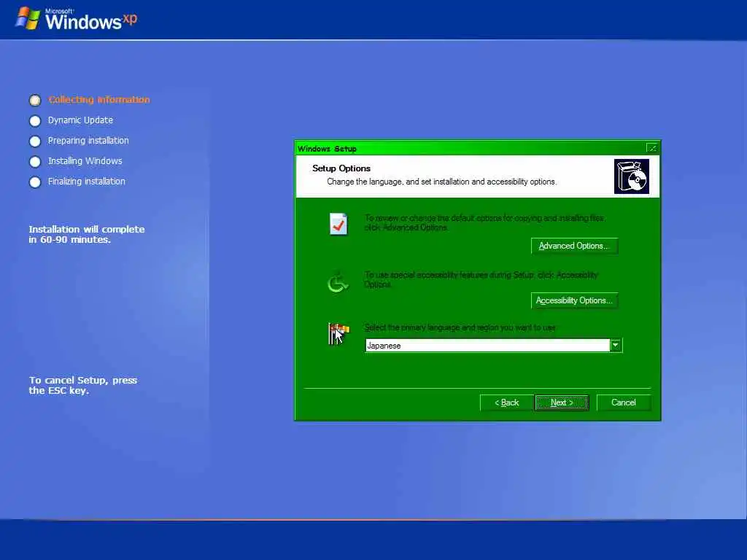This screenshot has width=747, height=560.
Task: Click the green wheelchair accessibility icon
Action: (337, 281)
